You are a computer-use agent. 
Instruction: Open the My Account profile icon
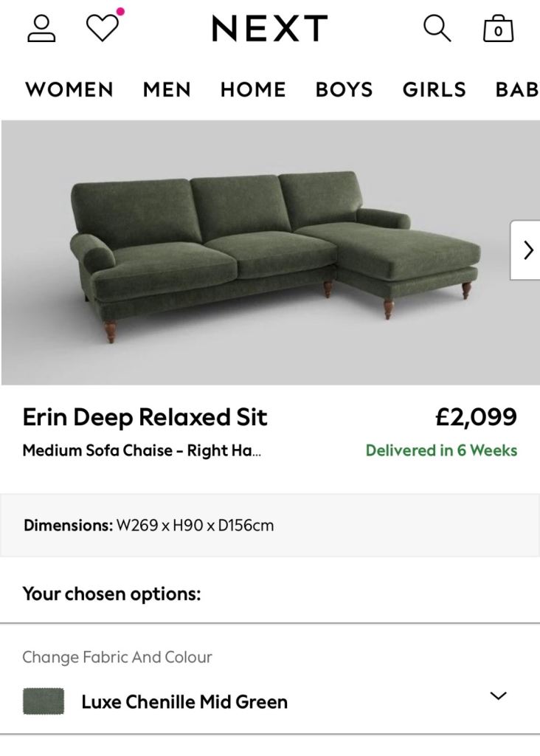point(41,29)
